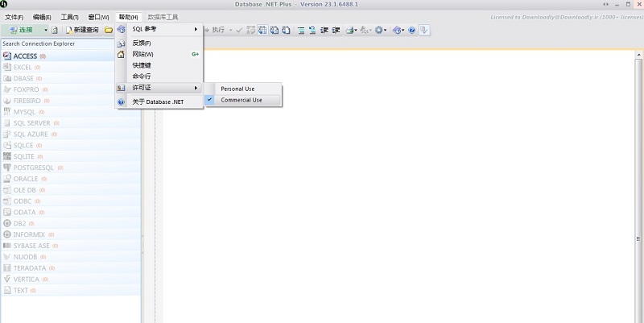This screenshot has height=323, width=644.
Task: Click the SQLite icon in connection explorer
Action: coord(7,156)
